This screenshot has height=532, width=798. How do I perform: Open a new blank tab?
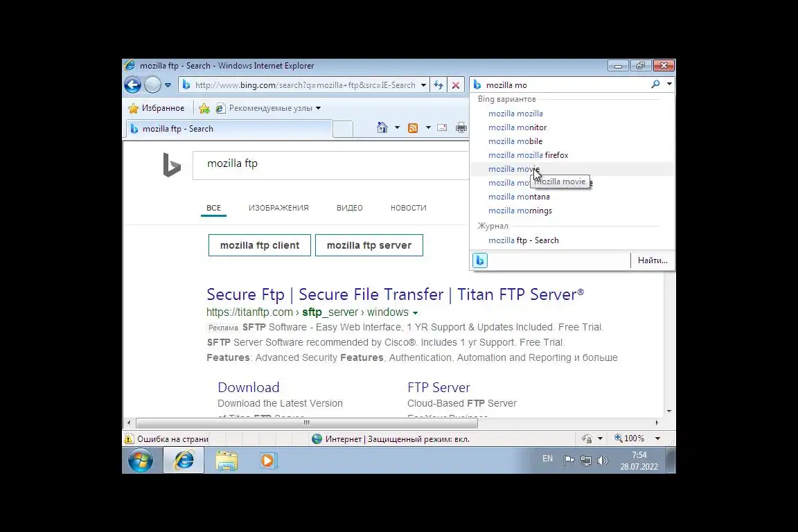(343, 130)
